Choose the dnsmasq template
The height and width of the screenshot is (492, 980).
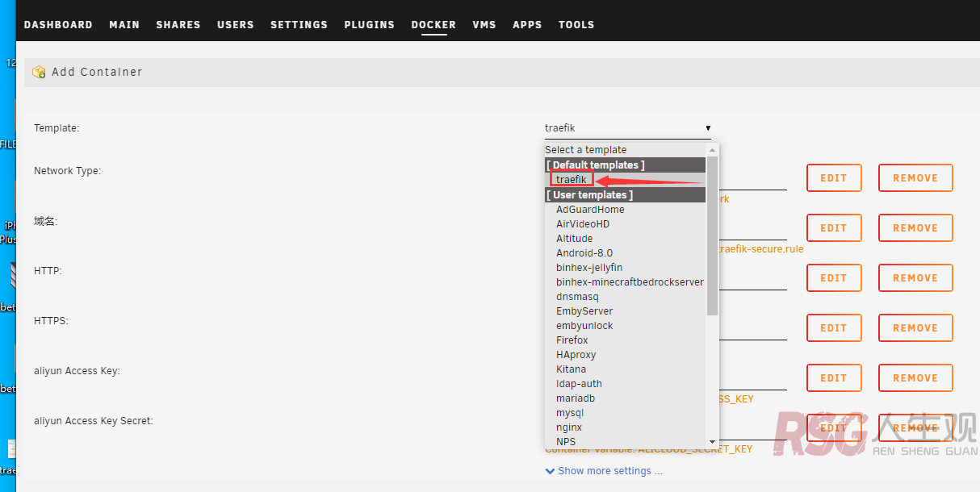(x=625, y=297)
